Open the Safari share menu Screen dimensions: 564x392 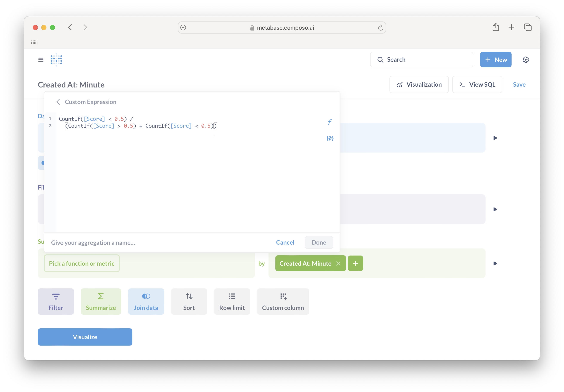[x=496, y=27]
